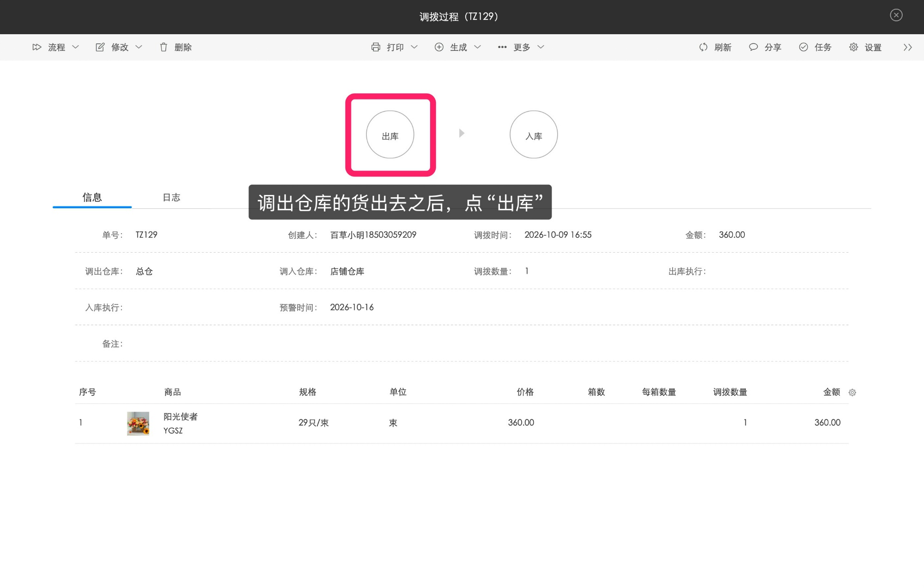Click the 流程 workflow icon
This screenshot has width=924, height=588.
tap(37, 47)
